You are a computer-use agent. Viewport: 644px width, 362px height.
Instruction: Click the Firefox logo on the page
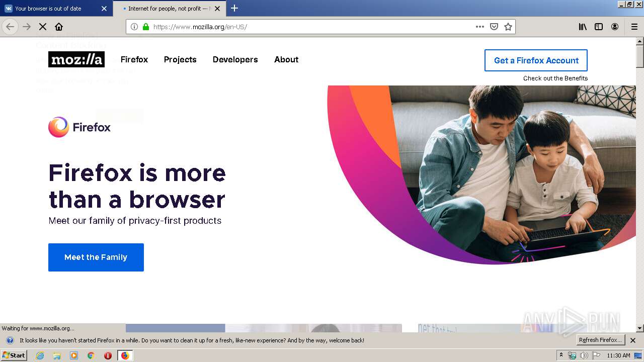(79, 127)
